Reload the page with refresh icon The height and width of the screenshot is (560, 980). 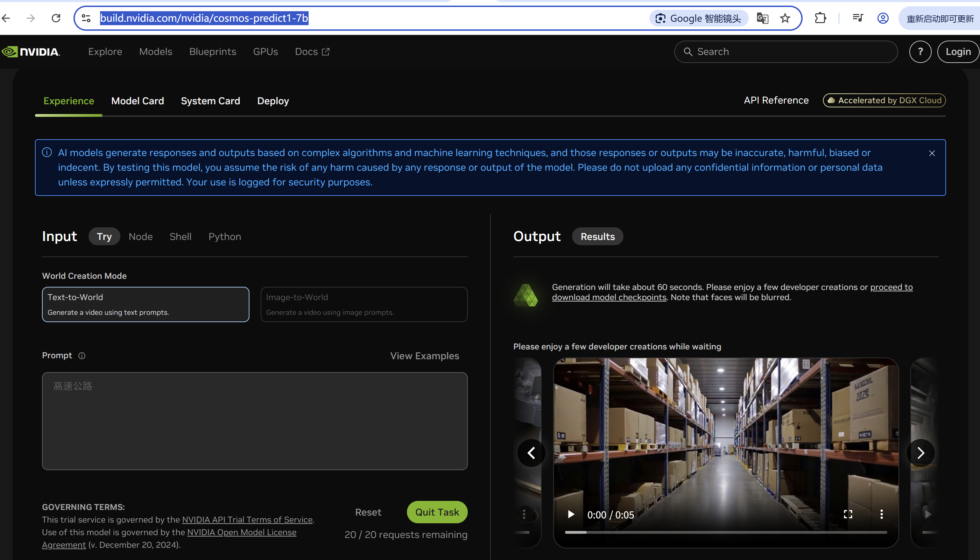click(x=56, y=18)
